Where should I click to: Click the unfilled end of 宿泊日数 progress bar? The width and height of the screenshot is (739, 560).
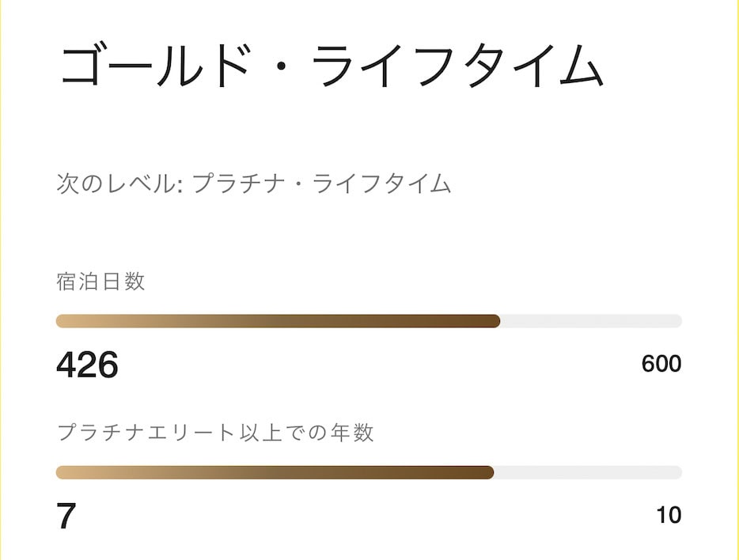point(591,321)
